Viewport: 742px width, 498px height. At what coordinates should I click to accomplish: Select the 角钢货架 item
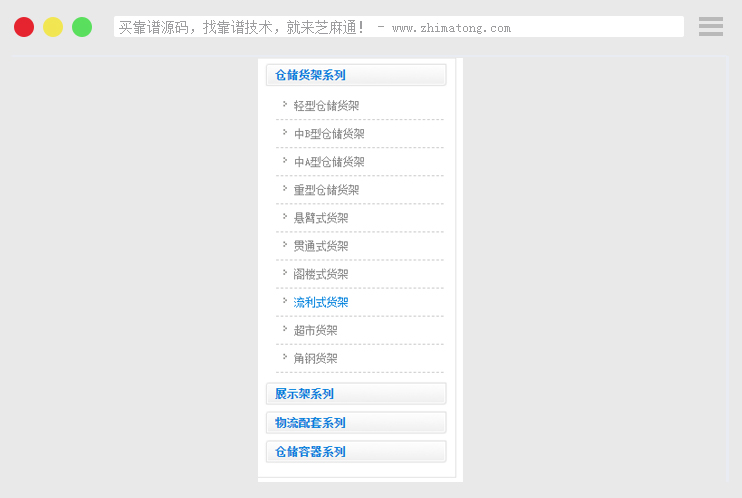pos(316,358)
